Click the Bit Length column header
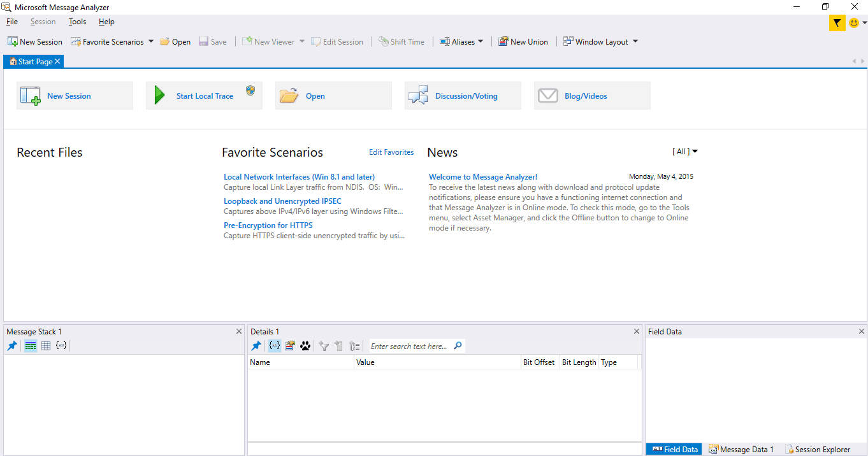Viewport: 868px width, 456px height. click(579, 362)
